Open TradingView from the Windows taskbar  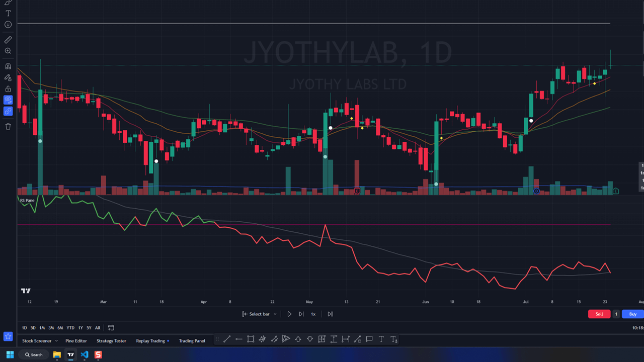coord(70,354)
